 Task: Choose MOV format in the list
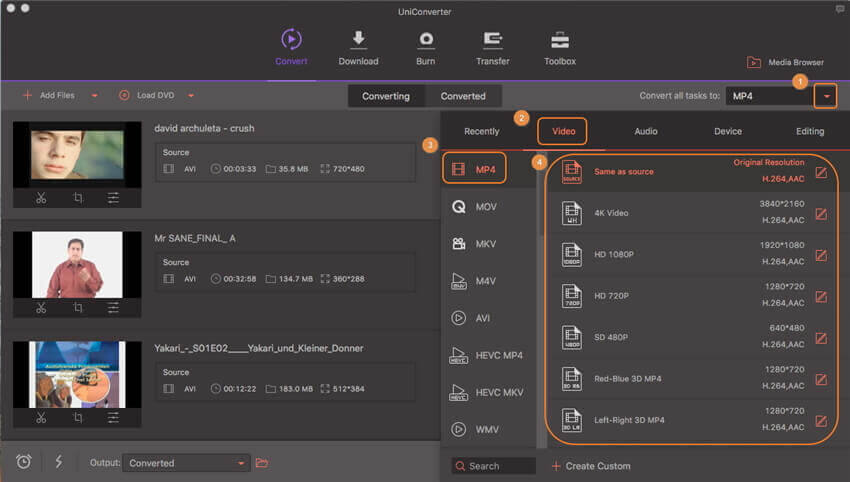click(x=474, y=207)
